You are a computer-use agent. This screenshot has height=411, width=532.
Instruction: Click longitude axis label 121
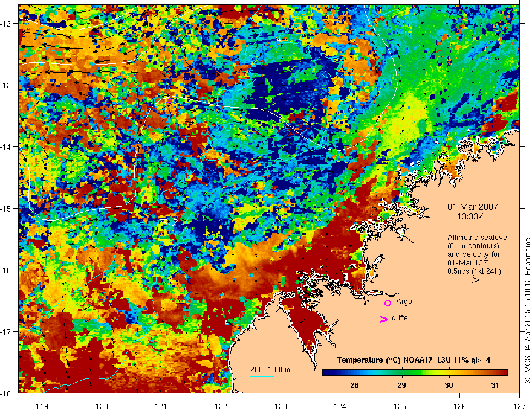tap(161, 406)
